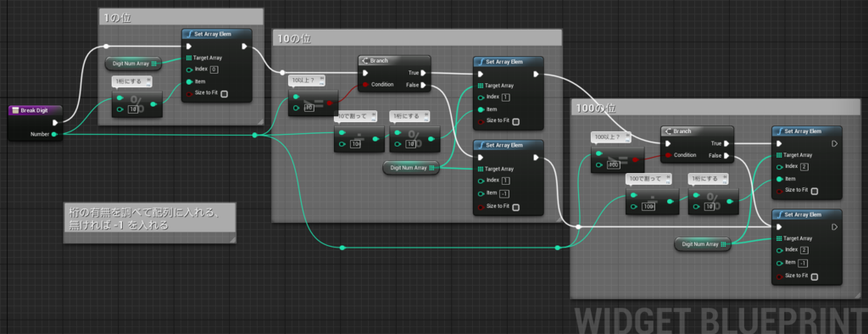Viewport: 868px width, 334px height.
Task: Click the reroute knot on the white wire inside 1の位
Action: point(107,47)
